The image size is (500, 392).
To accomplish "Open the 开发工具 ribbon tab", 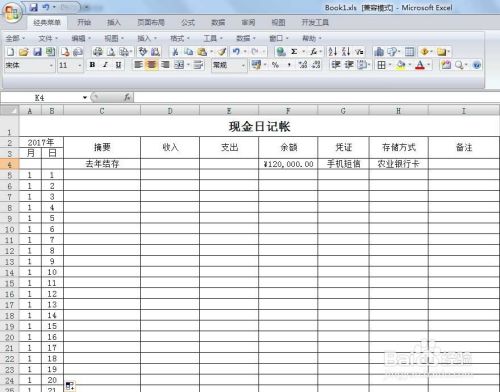I will (315, 22).
